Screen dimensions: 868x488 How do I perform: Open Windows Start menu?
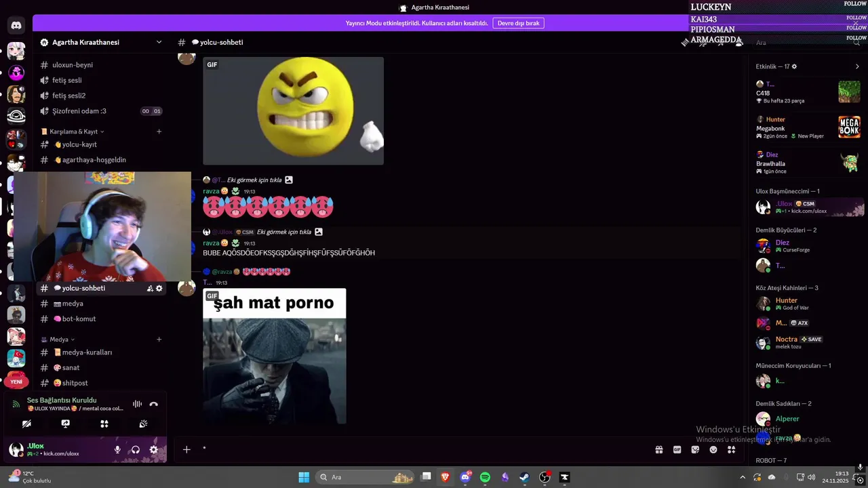(x=304, y=477)
